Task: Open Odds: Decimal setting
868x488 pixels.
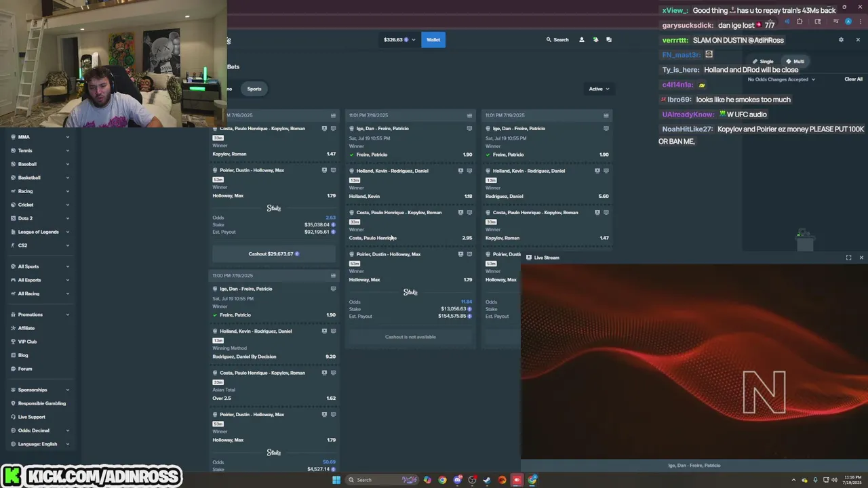Action: pyautogui.click(x=40, y=430)
